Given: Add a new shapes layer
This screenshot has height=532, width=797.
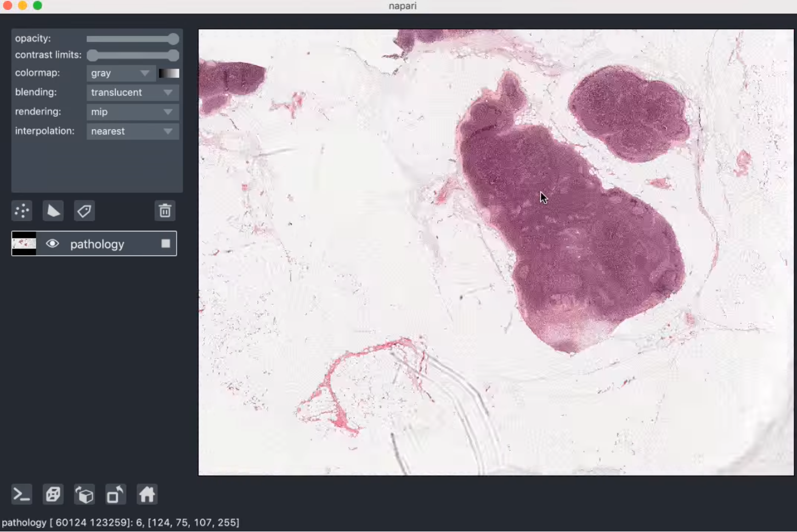Looking at the screenshot, I should click(53, 211).
